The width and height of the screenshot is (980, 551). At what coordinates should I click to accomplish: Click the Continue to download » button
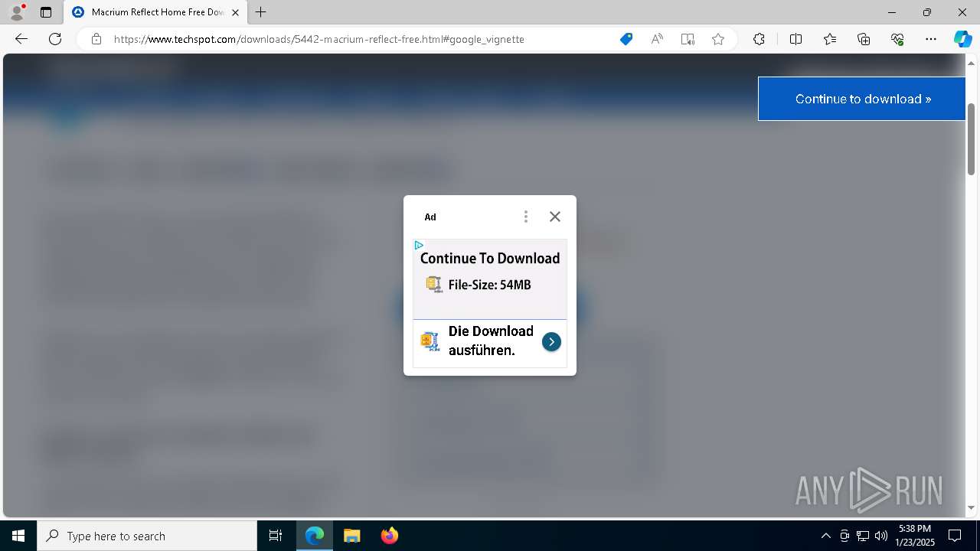862,99
